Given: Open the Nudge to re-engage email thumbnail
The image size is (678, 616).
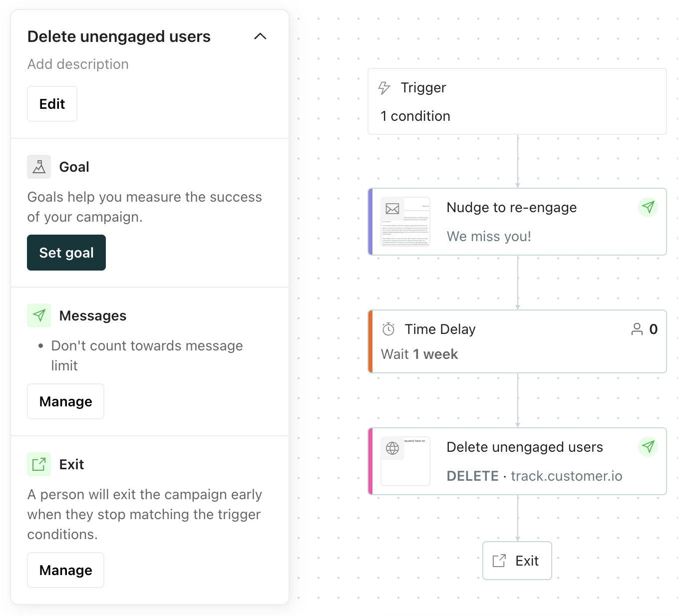Looking at the screenshot, I should point(405,222).
